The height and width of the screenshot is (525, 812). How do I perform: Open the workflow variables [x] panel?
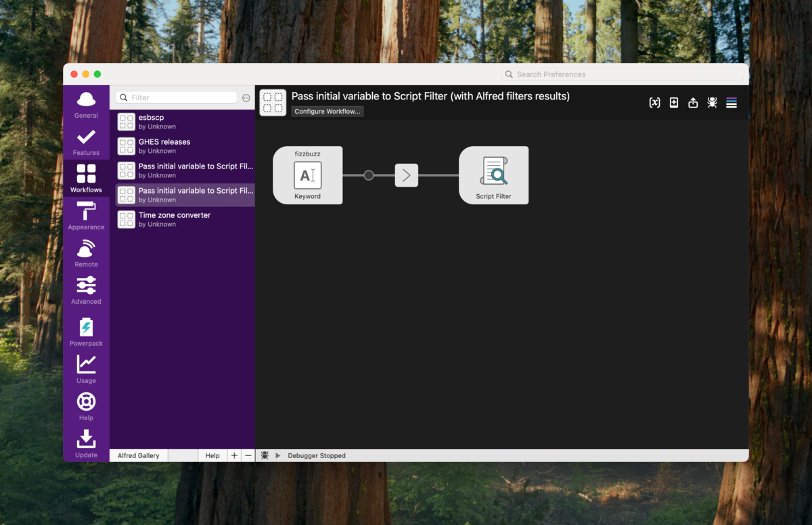tap(654, 103)
